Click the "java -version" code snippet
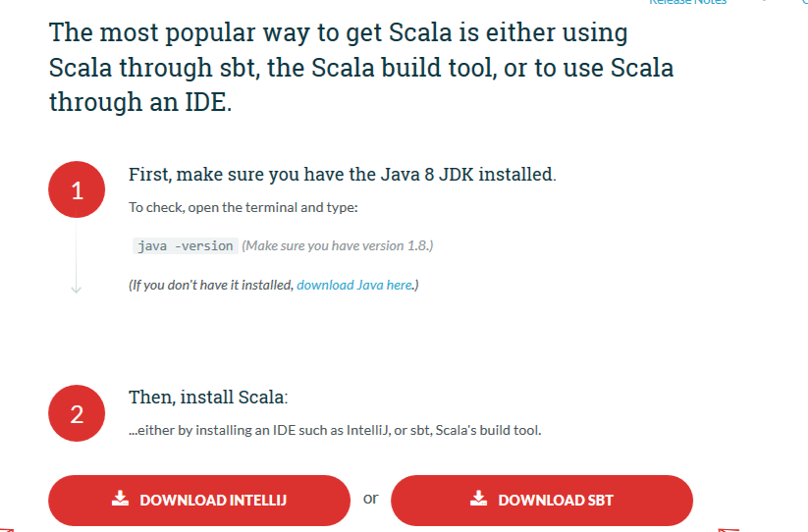 186,245
